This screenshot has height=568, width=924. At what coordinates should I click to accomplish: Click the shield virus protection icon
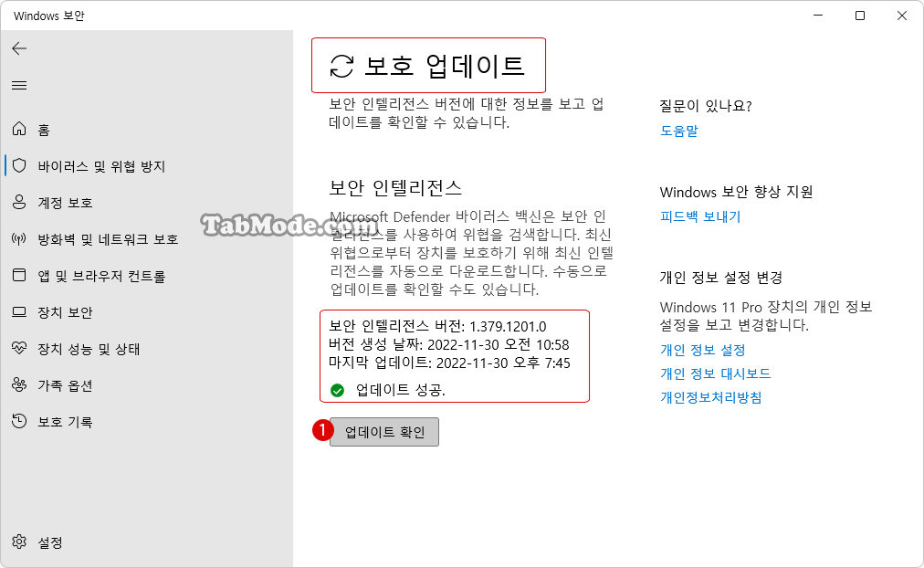[19, 165]
